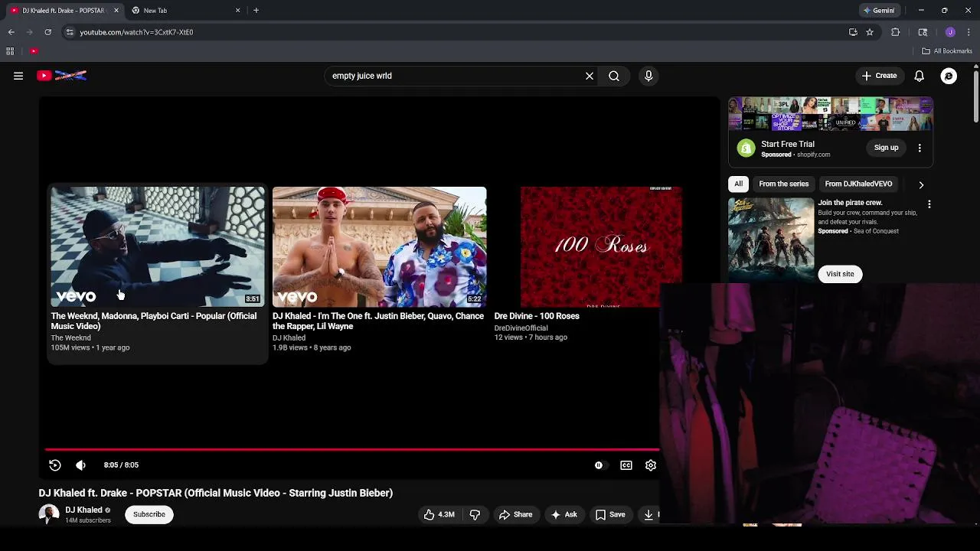Image resolution: width=980 pixels, height=551 pixels.
Task: Select the All filter chip
Action: [x=738, y=184]
